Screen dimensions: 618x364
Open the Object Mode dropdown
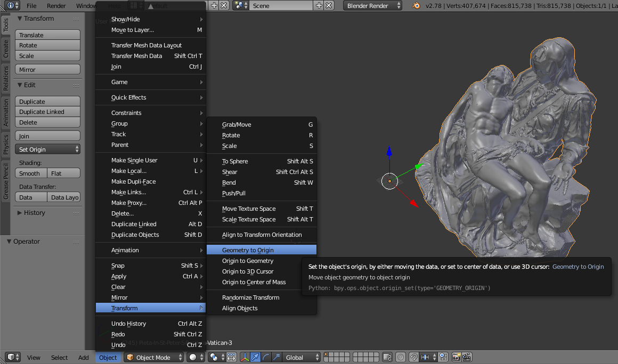point(154,357)
